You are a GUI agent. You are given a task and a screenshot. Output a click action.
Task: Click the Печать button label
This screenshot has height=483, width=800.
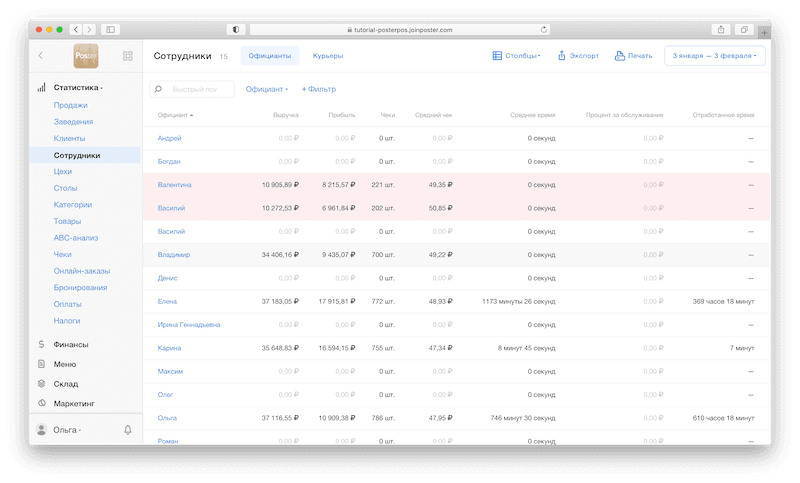click(640, 56)
